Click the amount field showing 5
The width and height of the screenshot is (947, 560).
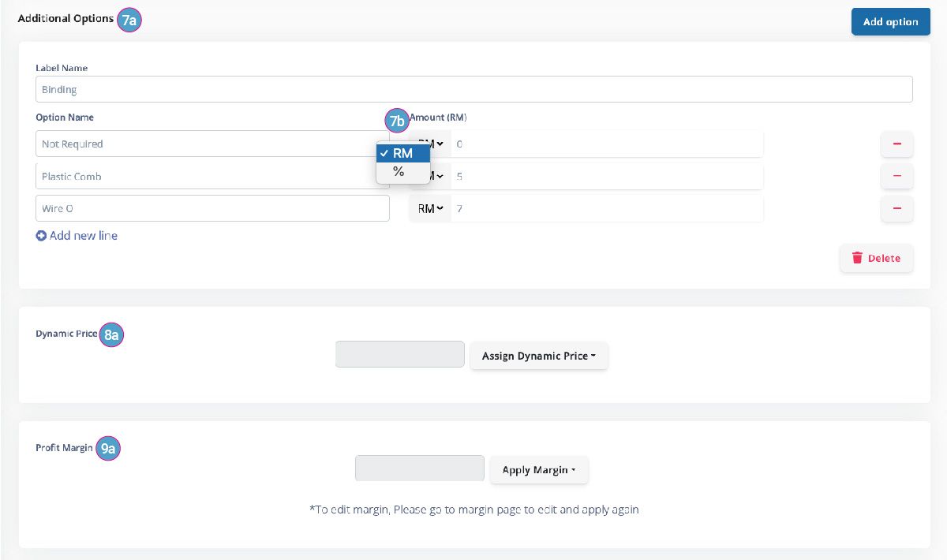coord(607,176)
